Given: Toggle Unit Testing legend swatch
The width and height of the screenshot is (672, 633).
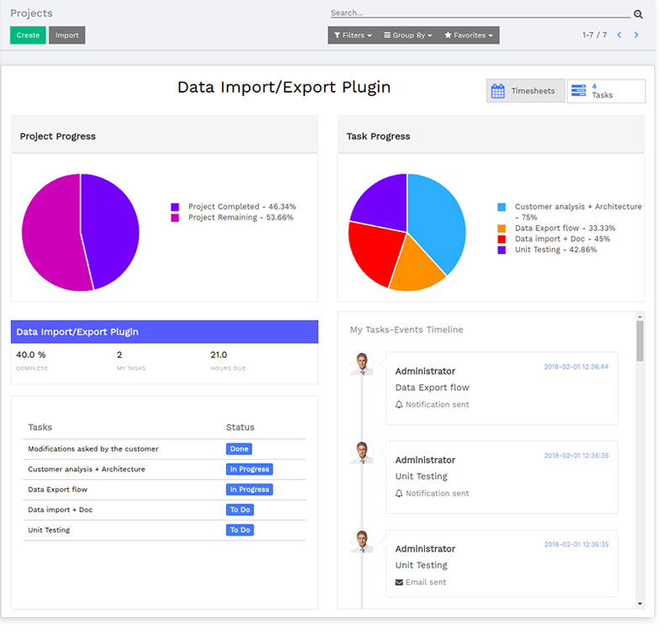Looking at the screenshot, I should (x=501, y=251).
